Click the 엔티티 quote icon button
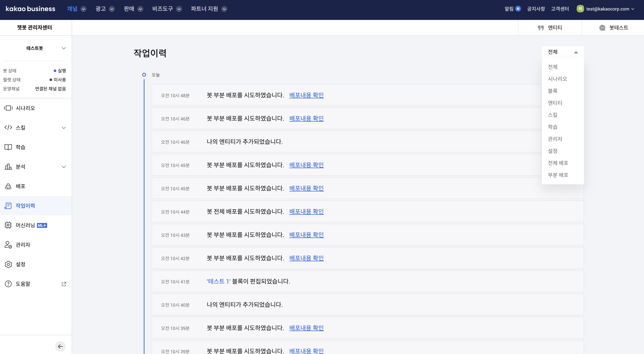This screenshot has height=354, width=644. 541,28
